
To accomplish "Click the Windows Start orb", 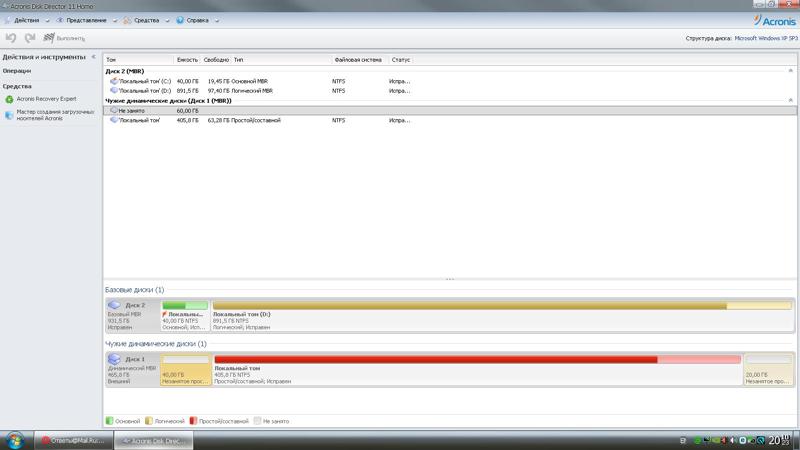I will (15, 440).
